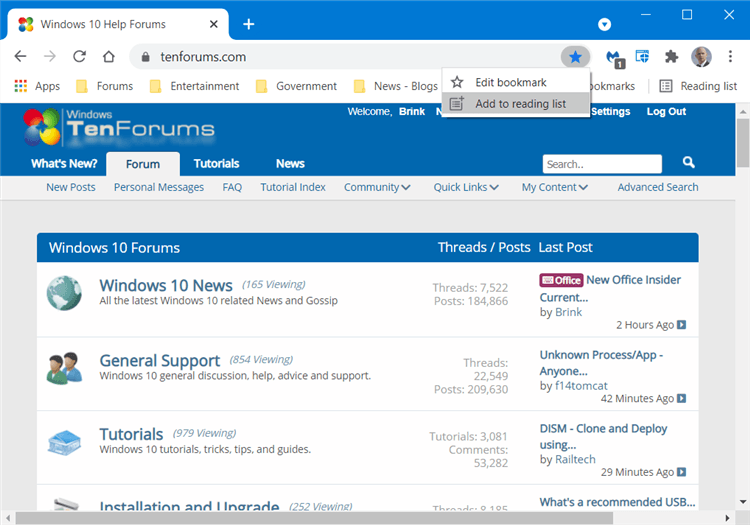
Task: Expand the Community dropdown
Action: (377, 187)
